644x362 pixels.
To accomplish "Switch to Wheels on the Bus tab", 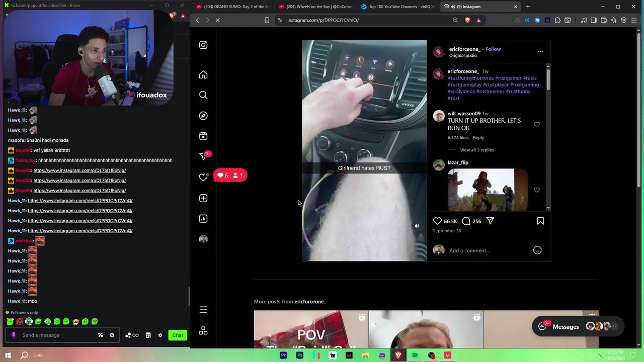I will [315, 7].
